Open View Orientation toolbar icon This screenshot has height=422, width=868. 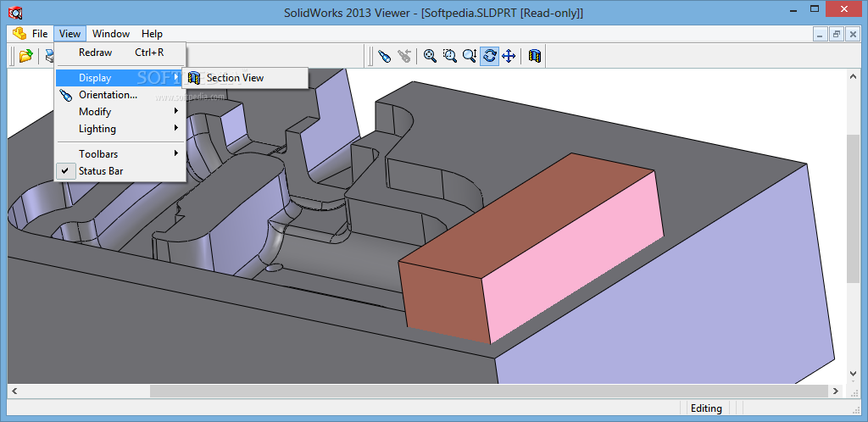384,55
